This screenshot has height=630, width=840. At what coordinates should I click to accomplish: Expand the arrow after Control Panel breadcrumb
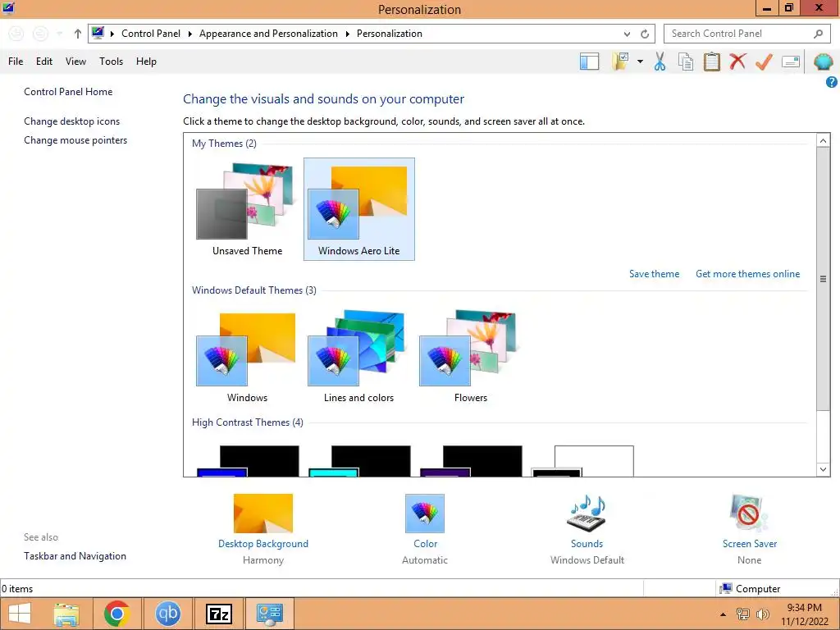pos(189,34)
